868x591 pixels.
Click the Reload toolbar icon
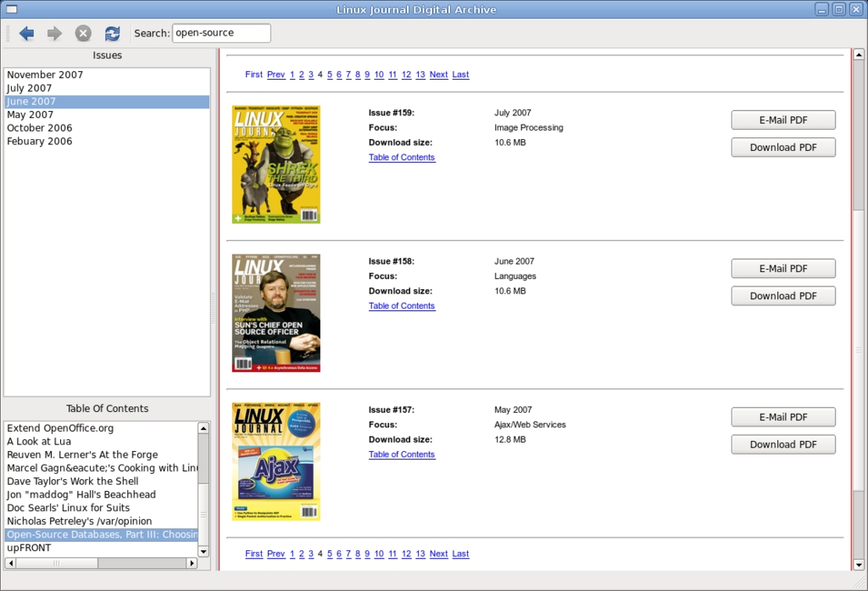tap(112, 33)
